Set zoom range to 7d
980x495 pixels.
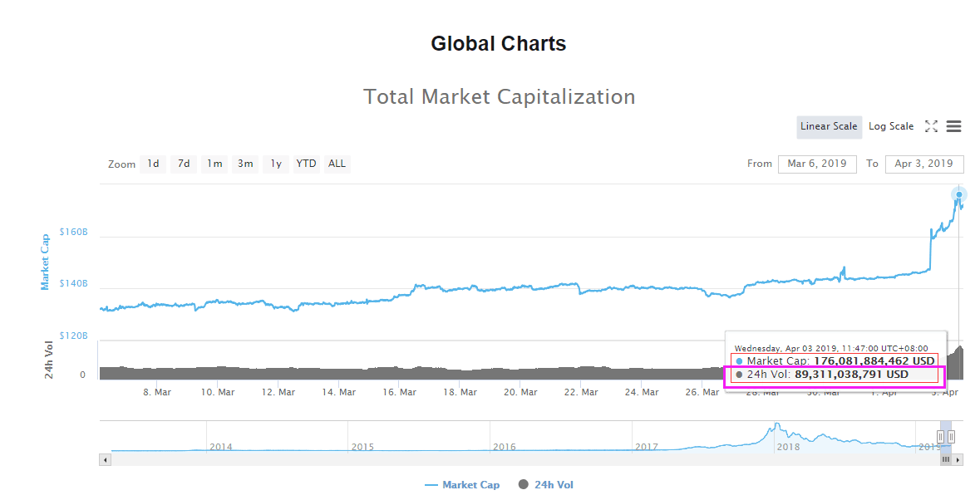coord(184,164)
